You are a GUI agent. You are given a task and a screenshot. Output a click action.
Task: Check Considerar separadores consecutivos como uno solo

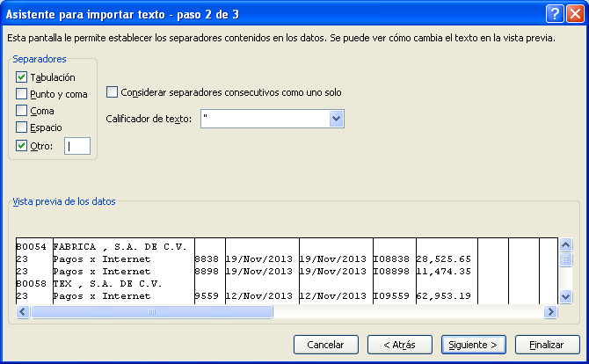(x=112, y=92)
